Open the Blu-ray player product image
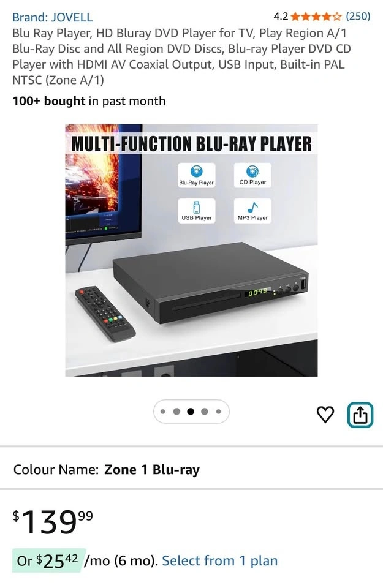383x588 pixels. [191, 250]
